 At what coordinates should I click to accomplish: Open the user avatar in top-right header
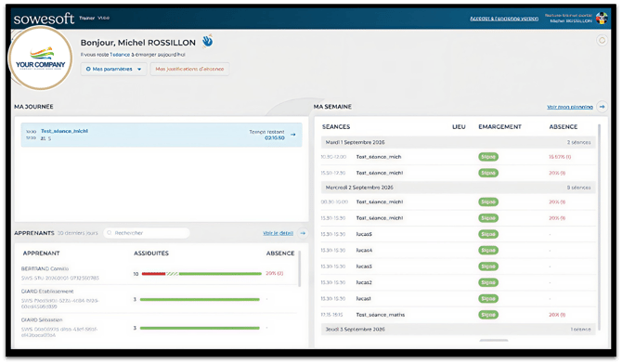(x=602, y=18)
